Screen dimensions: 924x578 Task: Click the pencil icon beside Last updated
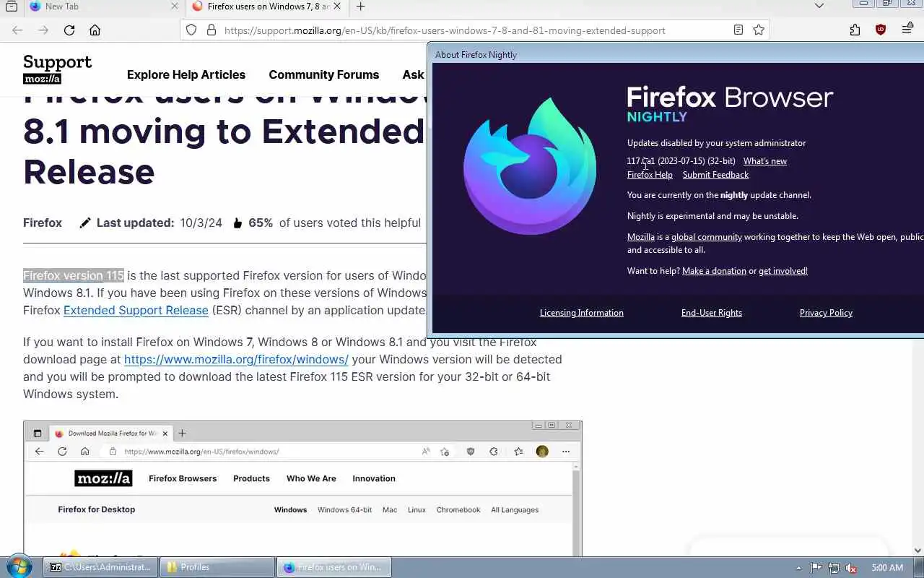(85, 223)
